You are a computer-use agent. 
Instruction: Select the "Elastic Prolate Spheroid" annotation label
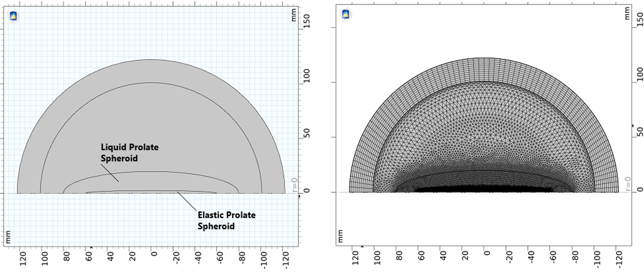[x=227, y=220]
